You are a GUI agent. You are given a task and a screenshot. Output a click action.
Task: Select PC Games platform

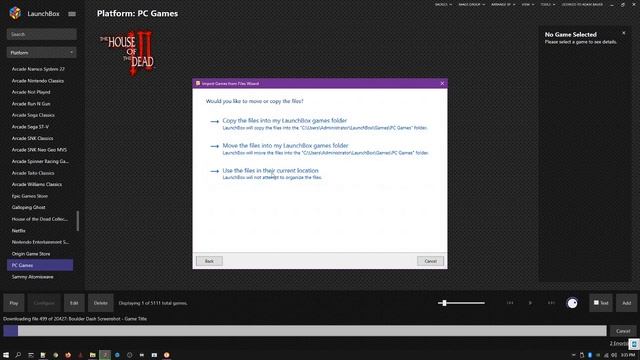pos(40,265)
